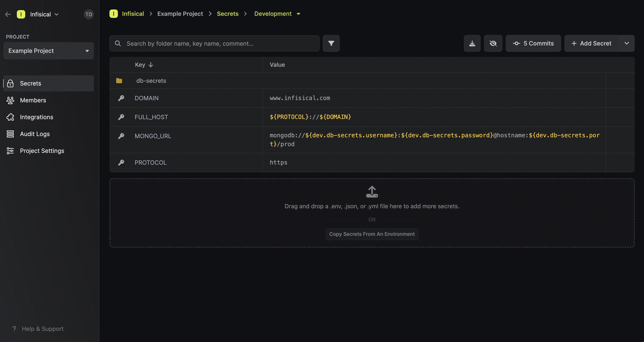
Task: Click the back arrow in sidebar header
Action: point(8,14)
